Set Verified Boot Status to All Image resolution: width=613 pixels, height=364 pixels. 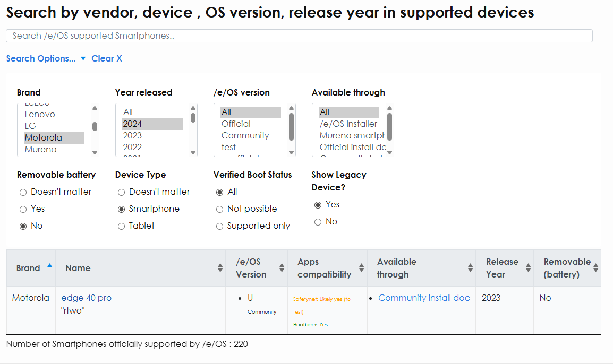pyautogui.click(x=220, y=192)
